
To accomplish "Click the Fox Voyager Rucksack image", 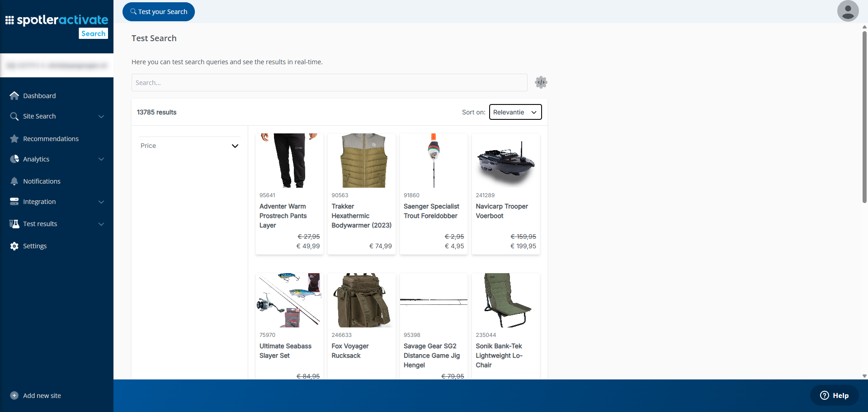I will pos(362,300).
